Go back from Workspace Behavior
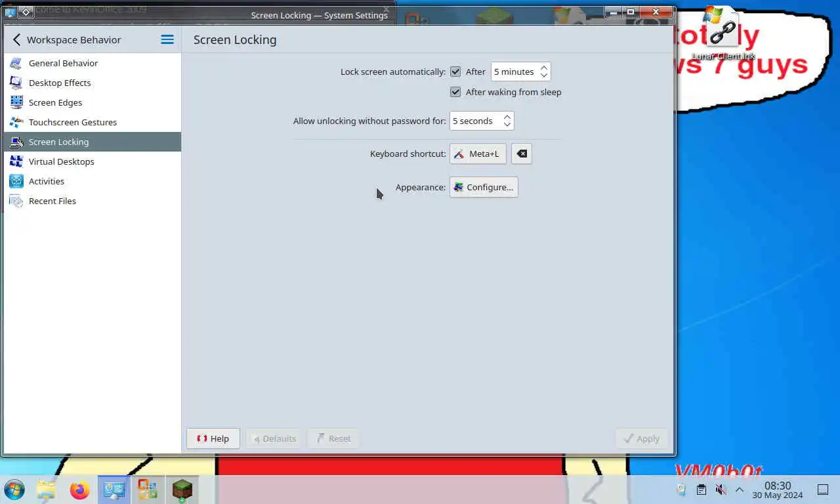This screenshot has width=840, height=504. 16,39
